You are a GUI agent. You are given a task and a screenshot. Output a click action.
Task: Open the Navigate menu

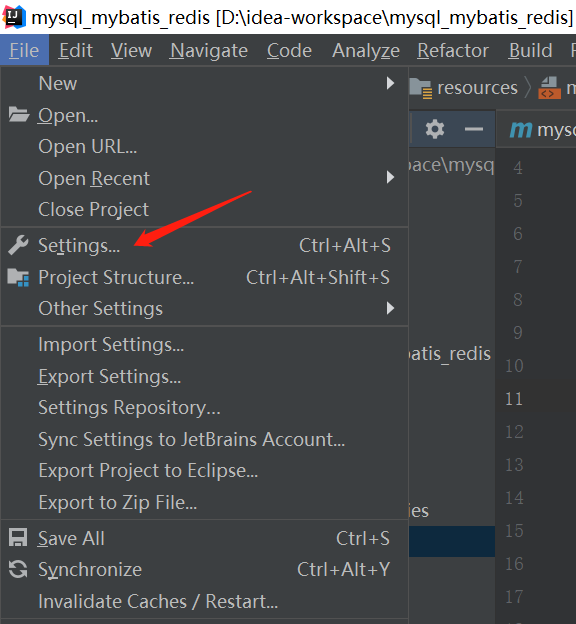pos(209,51)
